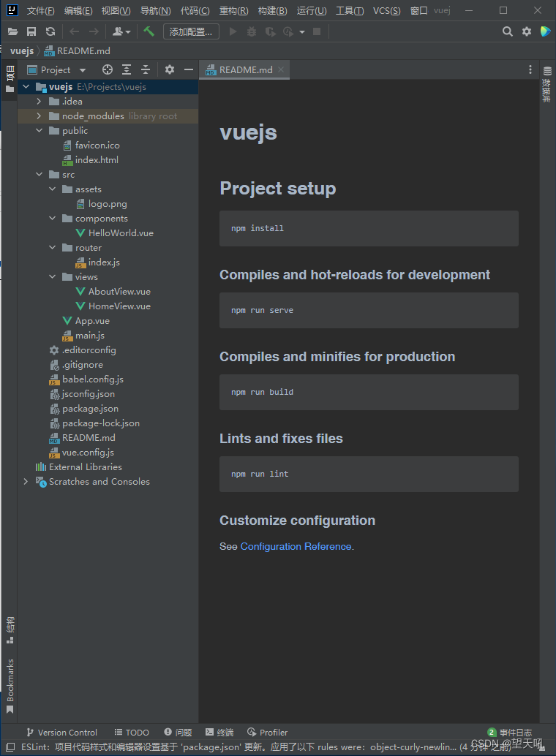Collapse the src folder

coord(39,175)
